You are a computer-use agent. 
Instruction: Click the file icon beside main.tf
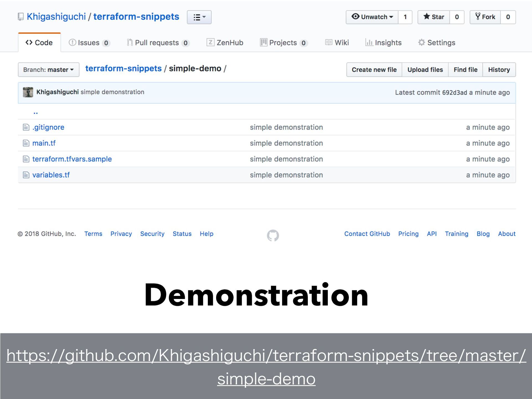26,143
